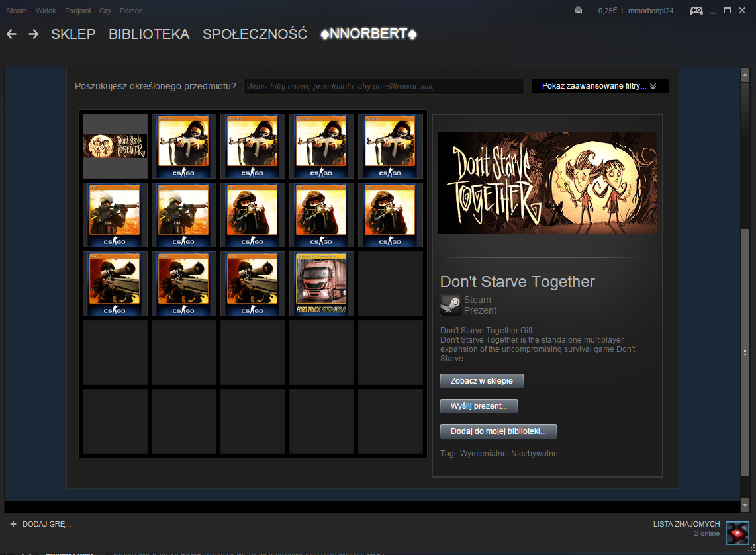
Task: Open the Widok menu
Action: [46, 11]
